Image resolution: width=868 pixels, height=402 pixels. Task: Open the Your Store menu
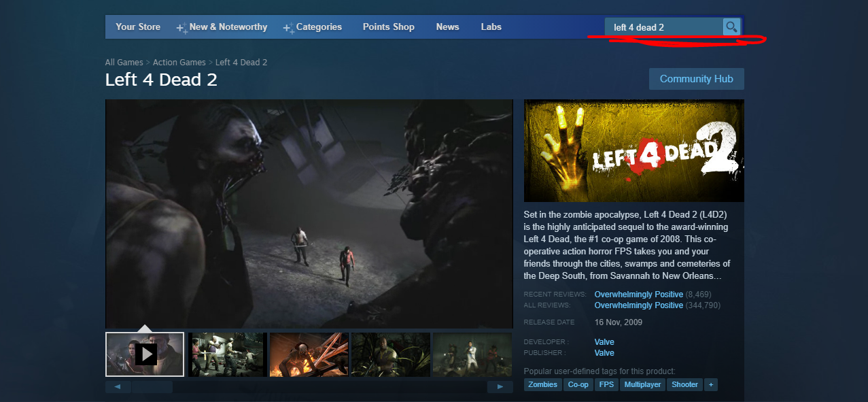(138, 27)
